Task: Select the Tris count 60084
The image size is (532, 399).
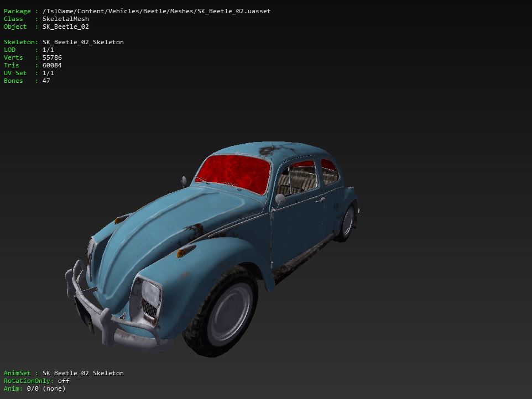Action: (x=52, y=65)
